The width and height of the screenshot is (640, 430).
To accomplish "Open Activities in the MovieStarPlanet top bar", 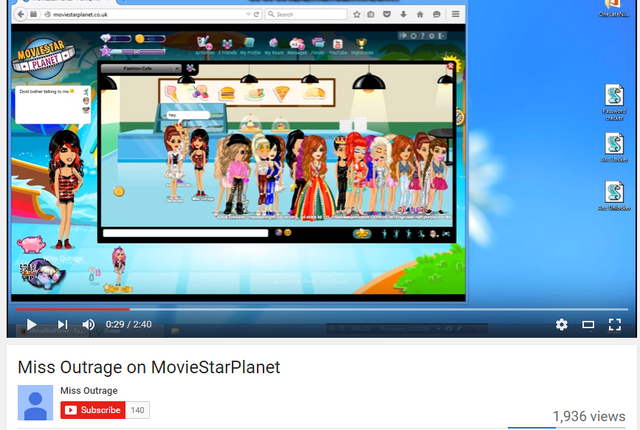I will [x=204, y=45].
